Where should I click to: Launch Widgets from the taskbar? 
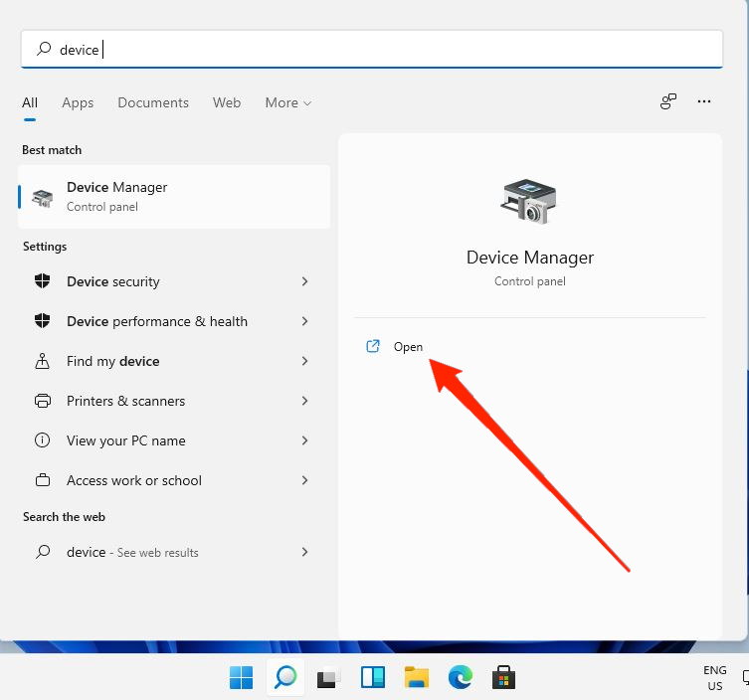[x=373, y=678]
